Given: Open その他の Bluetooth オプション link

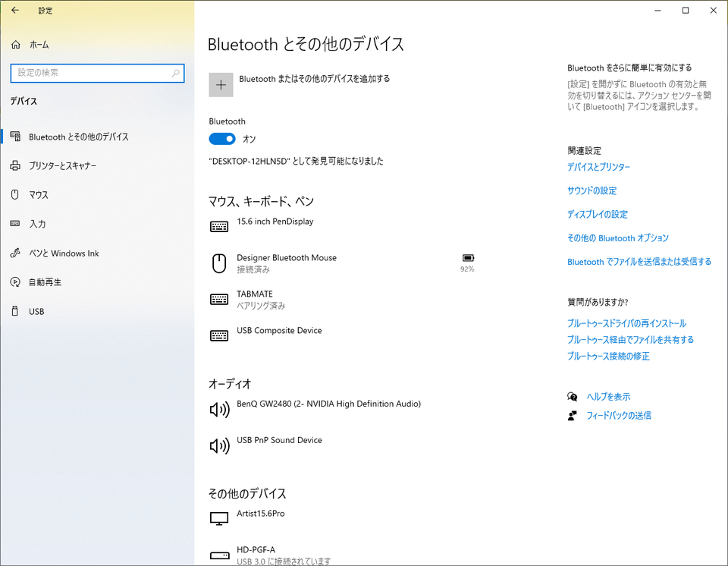Looking at the screenshot, I should (618, 238).
